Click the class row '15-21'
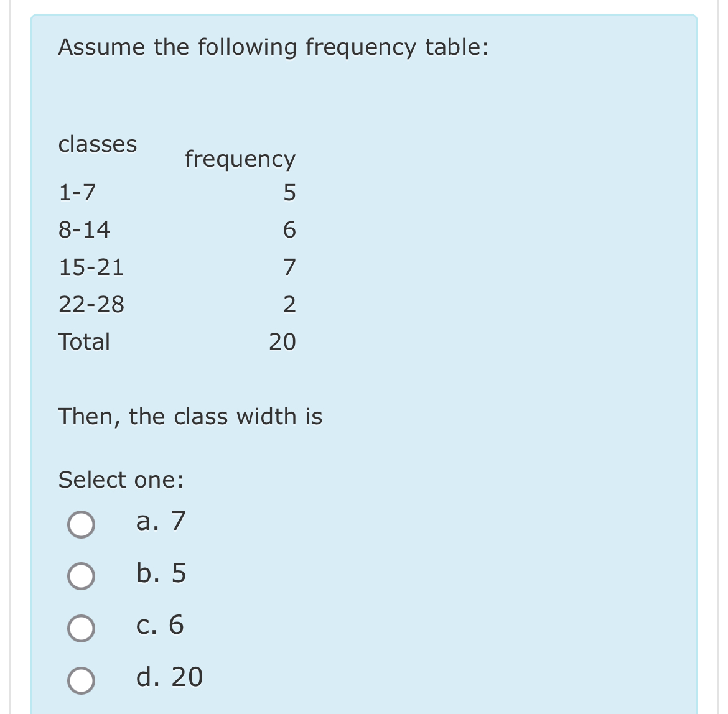Screen dimensions: 728x714 [x=91, y=267]
